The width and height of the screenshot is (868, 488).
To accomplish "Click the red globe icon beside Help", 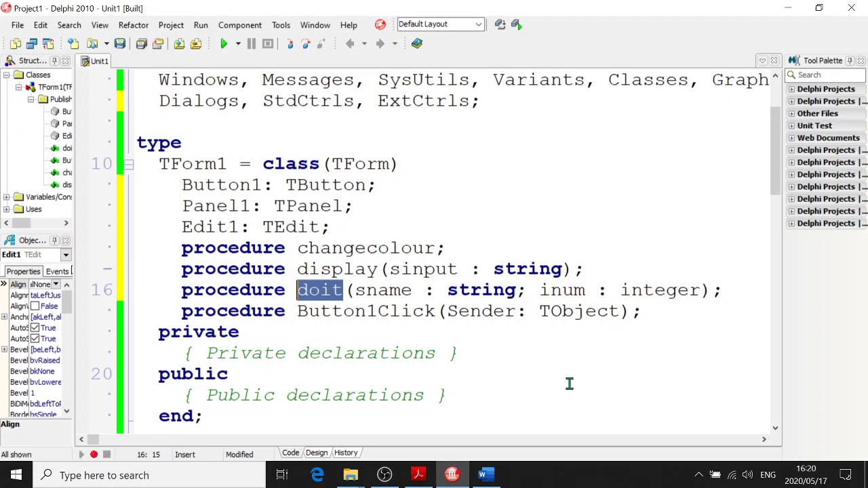I will (380, 24).
